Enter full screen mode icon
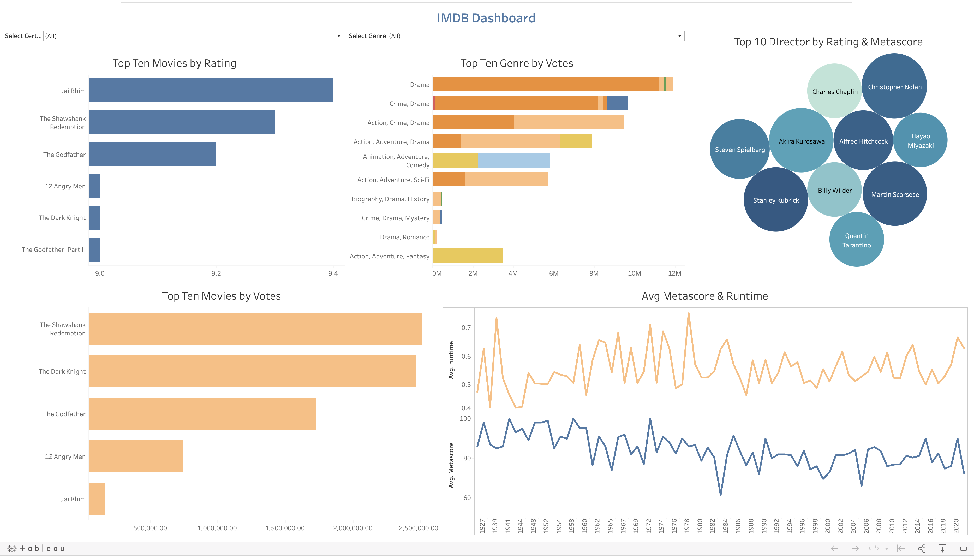The image size is (980, 558). [x=963, y=548]
